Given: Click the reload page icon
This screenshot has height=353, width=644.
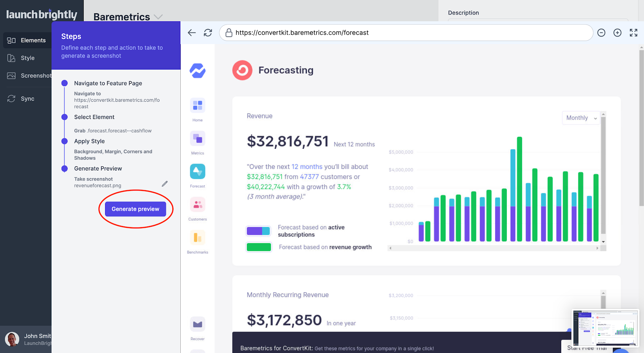Looking at the screenshot, I should (x=208, y=33).
